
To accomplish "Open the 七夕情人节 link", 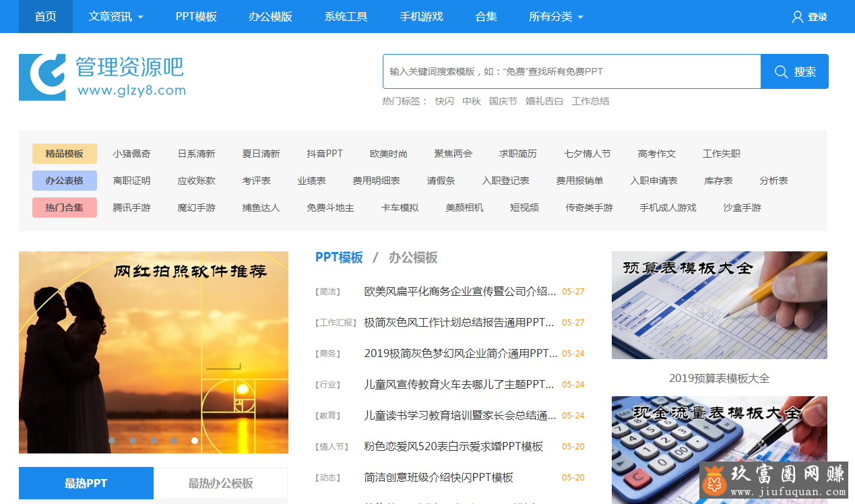I will click(587, 154).
